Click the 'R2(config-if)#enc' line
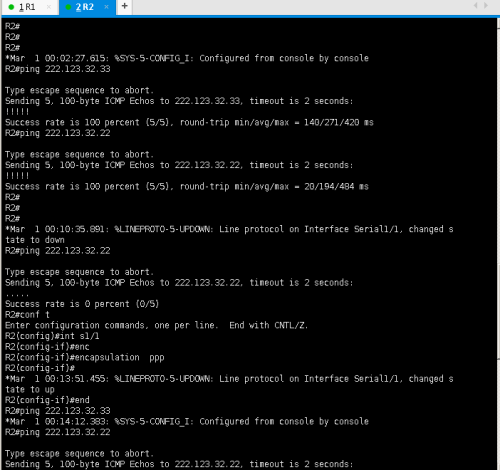The width and height of the screenshot is (500, 470). (x=47, y=347)
